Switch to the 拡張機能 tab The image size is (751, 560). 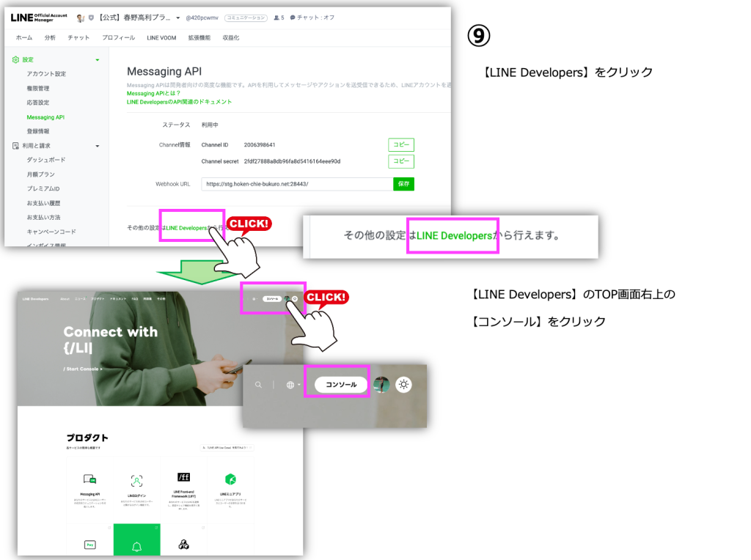pyautogui.click(x=199, y=38)
